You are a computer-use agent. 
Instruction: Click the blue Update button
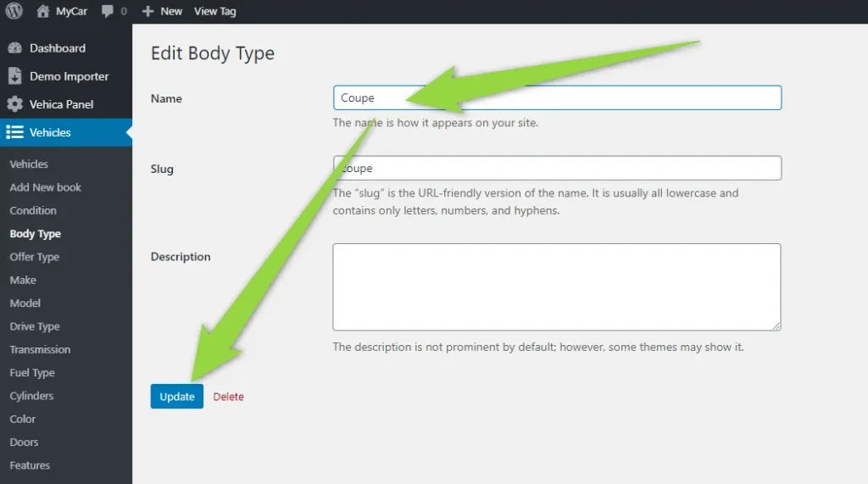(x=177, y=397)
